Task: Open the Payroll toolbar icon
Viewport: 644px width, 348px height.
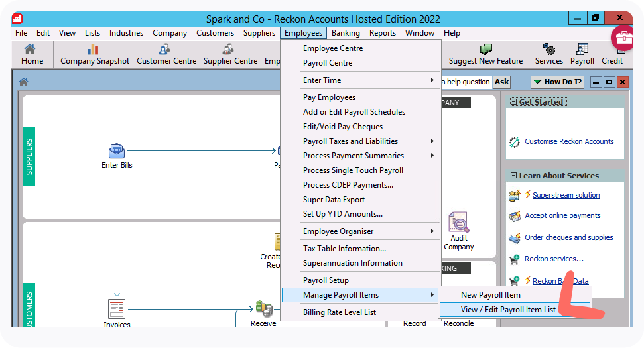Action: (582, 54)
